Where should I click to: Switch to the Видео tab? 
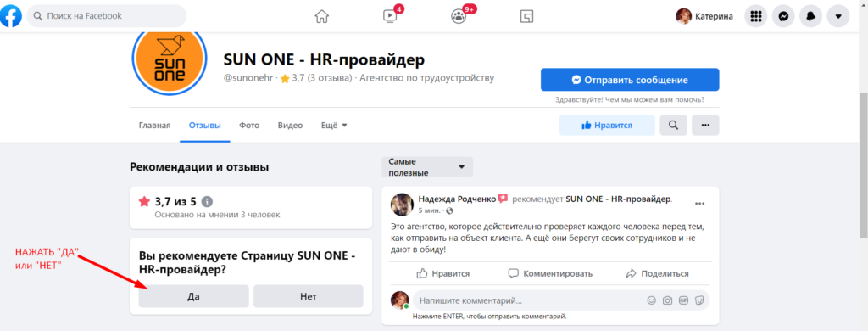[x=290, y=126]
